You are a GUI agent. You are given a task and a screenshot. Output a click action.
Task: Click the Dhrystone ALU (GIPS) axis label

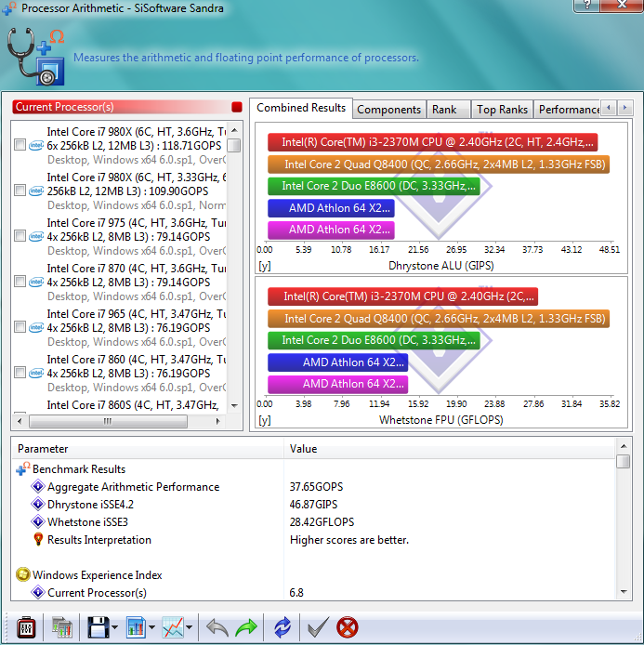[441, 266]
